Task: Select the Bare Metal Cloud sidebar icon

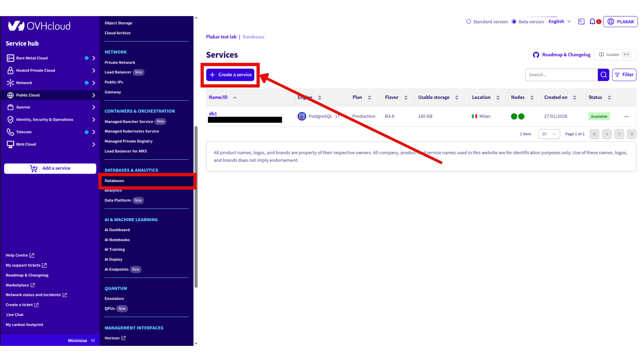Action: coord(10,58)
